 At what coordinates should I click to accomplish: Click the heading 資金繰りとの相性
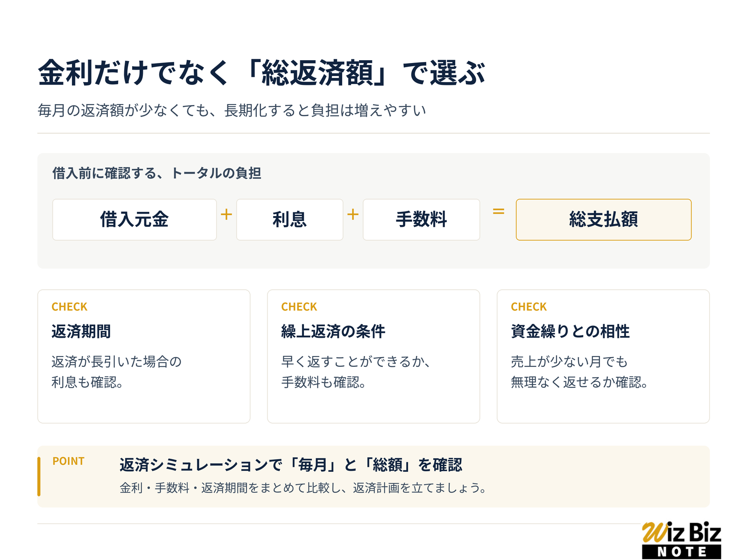point(570,331)
